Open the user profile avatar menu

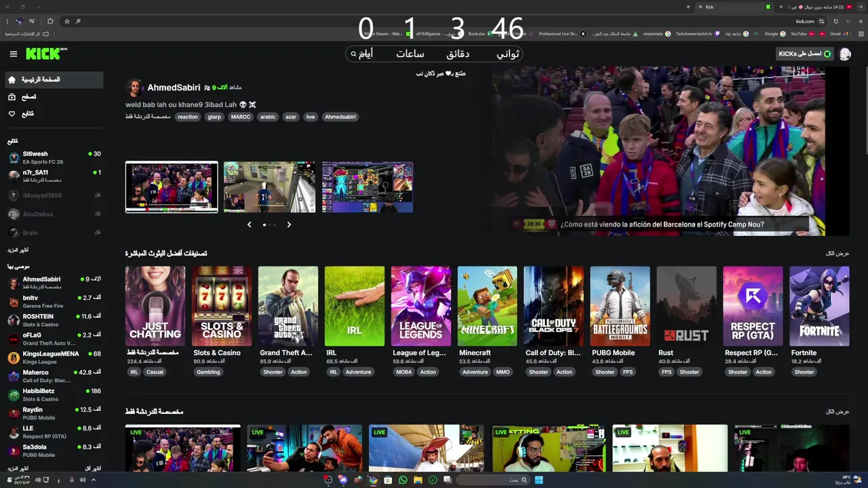pyautogui.click(x=845, y=54)
